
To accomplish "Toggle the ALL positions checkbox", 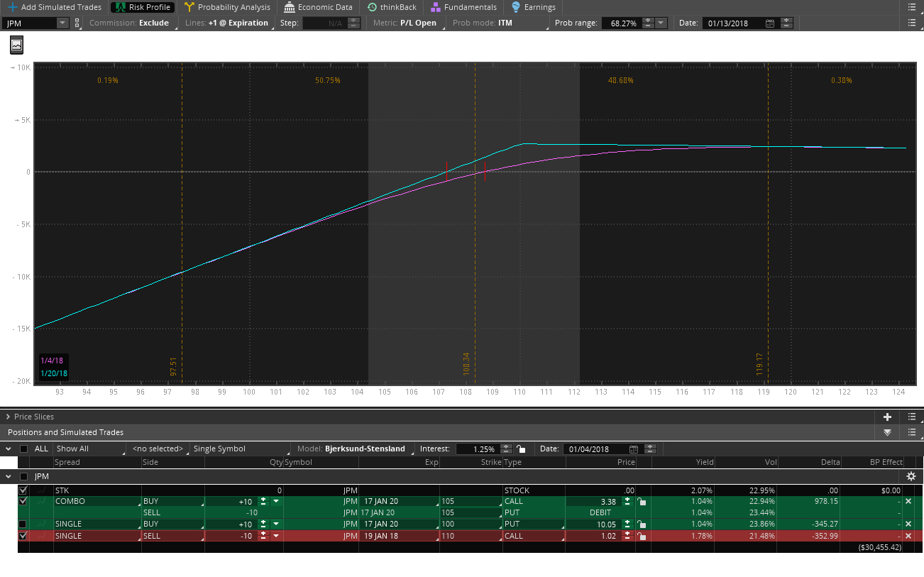I will pos(24,449).
